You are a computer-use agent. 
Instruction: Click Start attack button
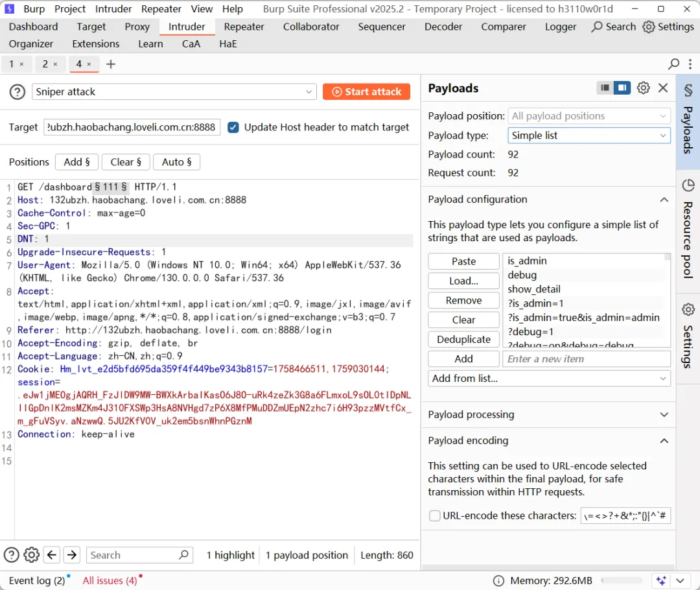click(x=366, y=92)
